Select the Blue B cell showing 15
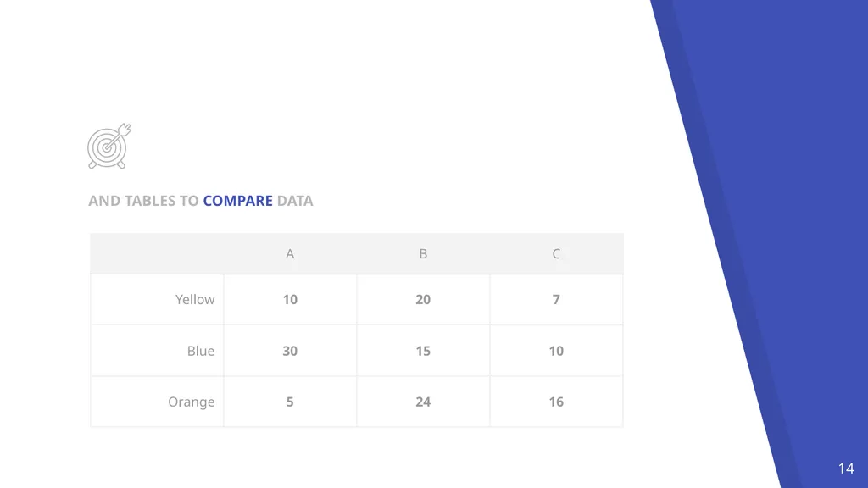 (423, 351)
